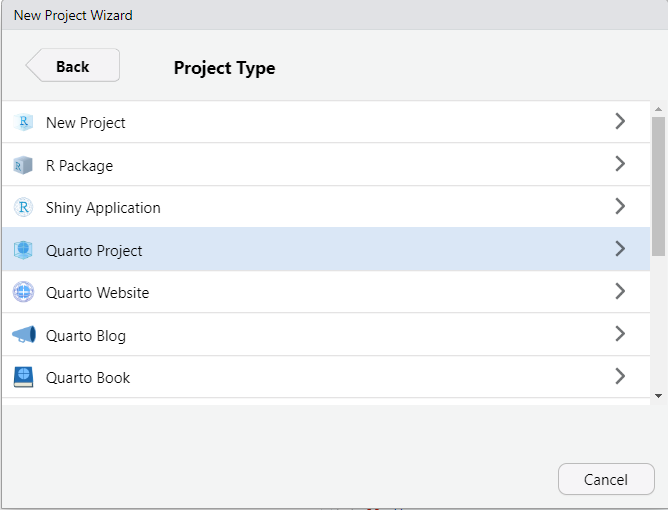Open Quarto Website chevron arrow

[x=620, y=291]
